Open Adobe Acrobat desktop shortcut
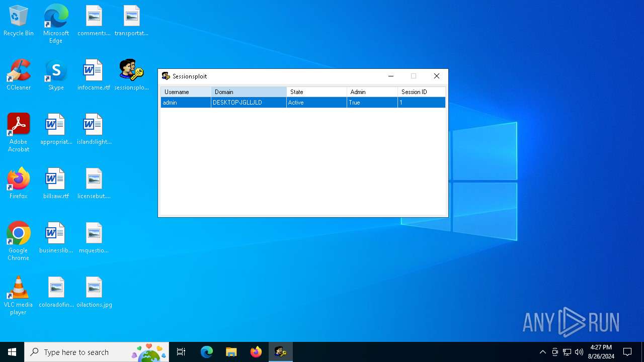The image size is (644, 362). tap(19, 133)
